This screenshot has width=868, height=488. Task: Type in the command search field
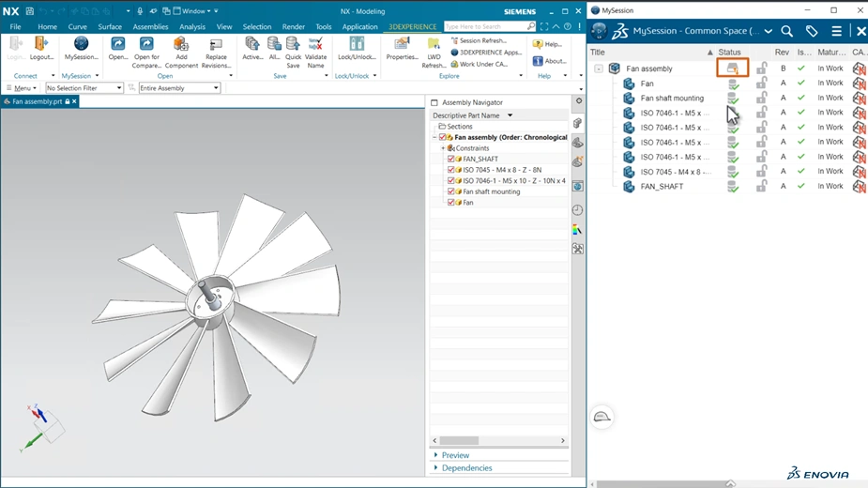coord(483,26)
